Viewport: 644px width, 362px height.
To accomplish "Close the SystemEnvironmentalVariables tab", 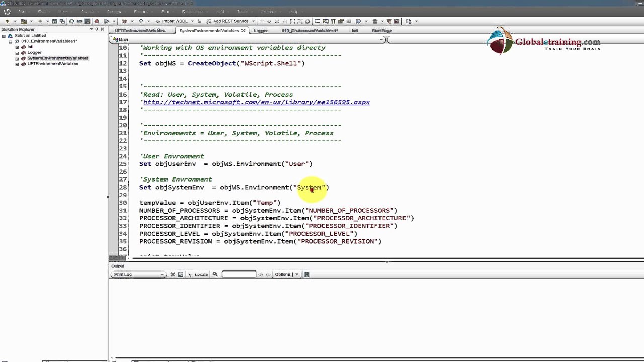I will pos(243,31).
